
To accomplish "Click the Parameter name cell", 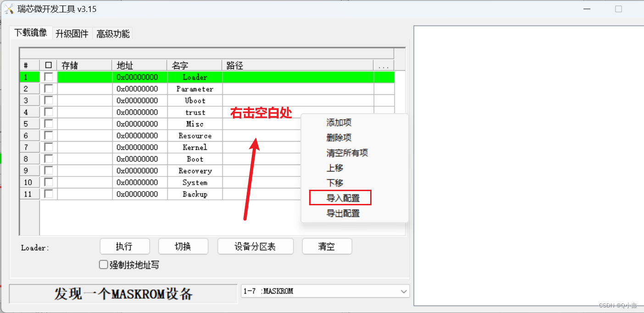I will [x=195, y=88].
